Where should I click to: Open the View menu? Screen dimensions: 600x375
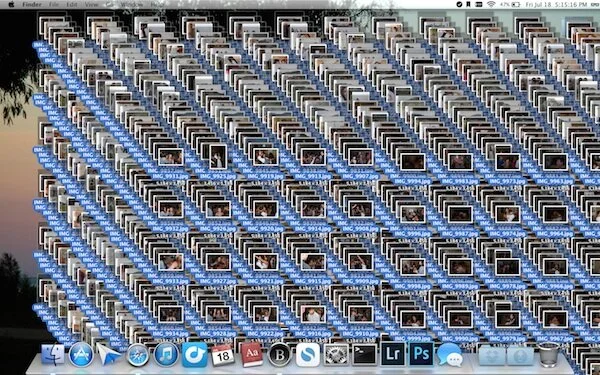point(91,4)
